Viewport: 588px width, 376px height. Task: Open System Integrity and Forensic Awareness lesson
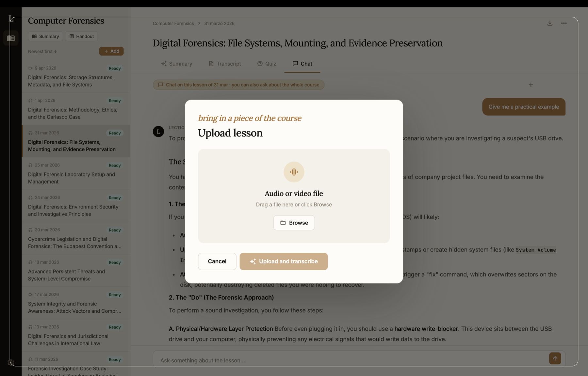coord(76,303)
